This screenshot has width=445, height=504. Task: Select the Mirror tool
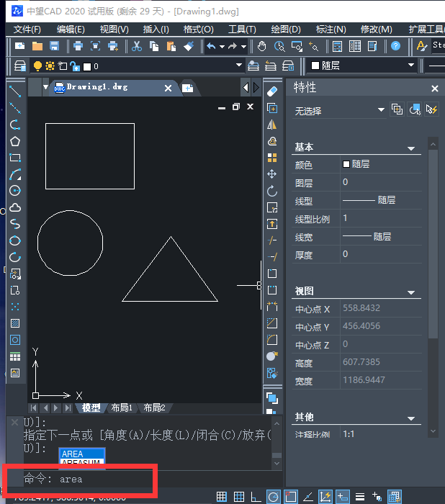272,125
